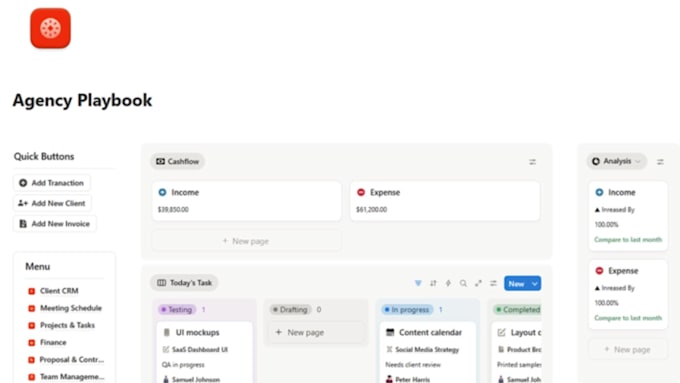Click the blue New button

point(517,284)
